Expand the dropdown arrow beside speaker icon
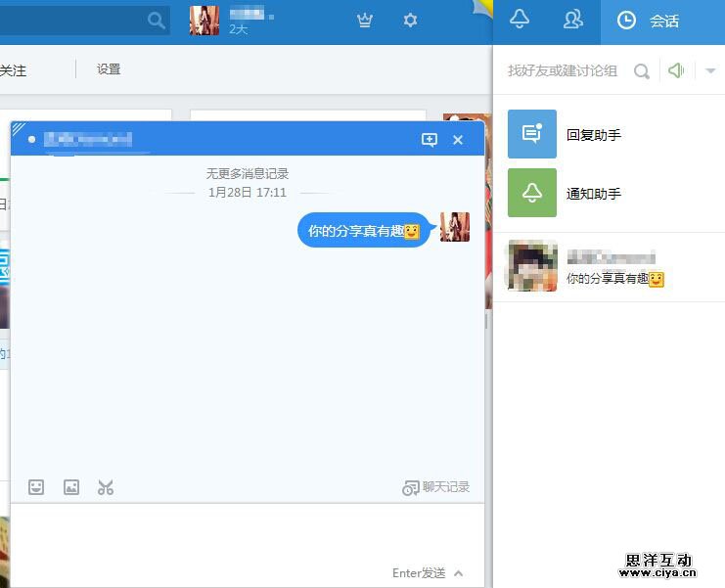Image resolution: width=725 pixels, height=588 pixels. pos(710,71)
